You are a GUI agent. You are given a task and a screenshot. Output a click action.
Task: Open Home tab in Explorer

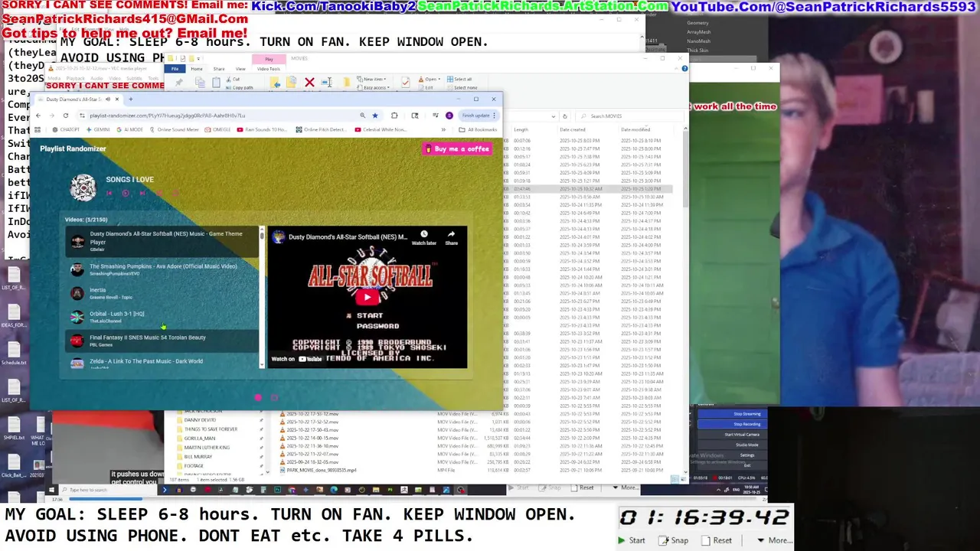click(197, 69)
